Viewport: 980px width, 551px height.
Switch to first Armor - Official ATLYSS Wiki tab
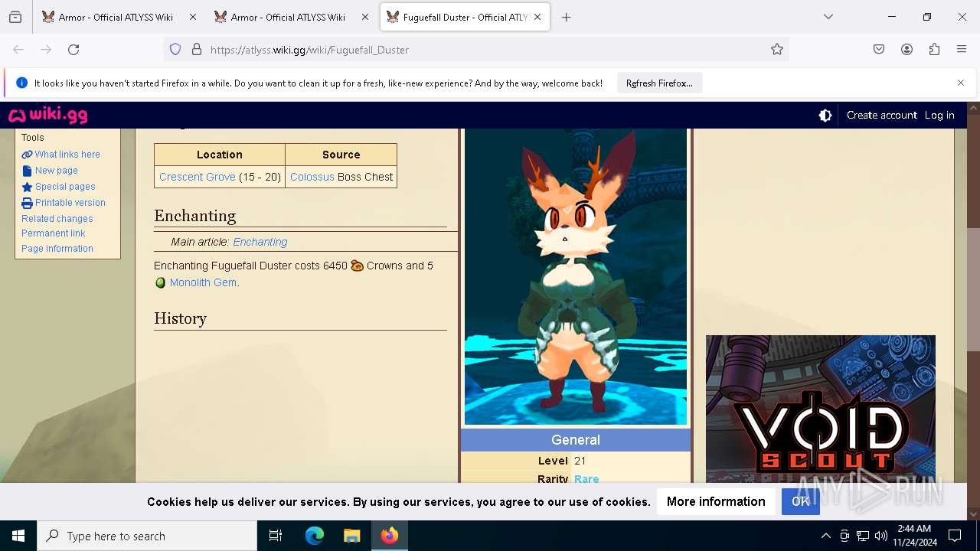coord(119,17)
